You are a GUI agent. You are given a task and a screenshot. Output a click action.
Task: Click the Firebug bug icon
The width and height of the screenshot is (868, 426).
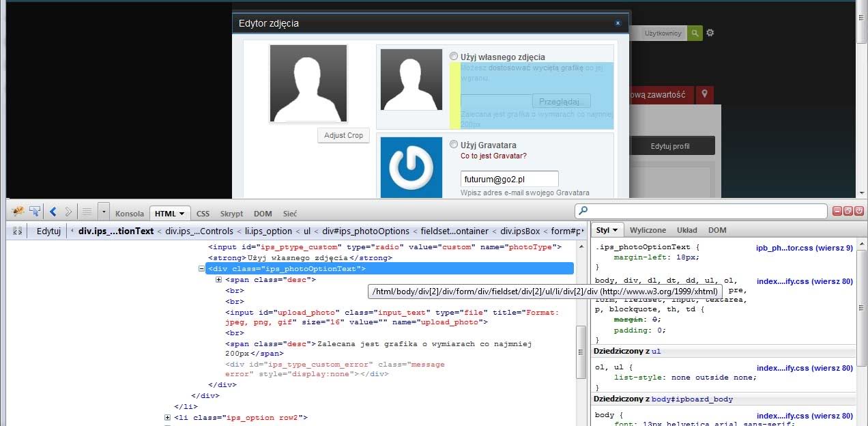point(18,212)
